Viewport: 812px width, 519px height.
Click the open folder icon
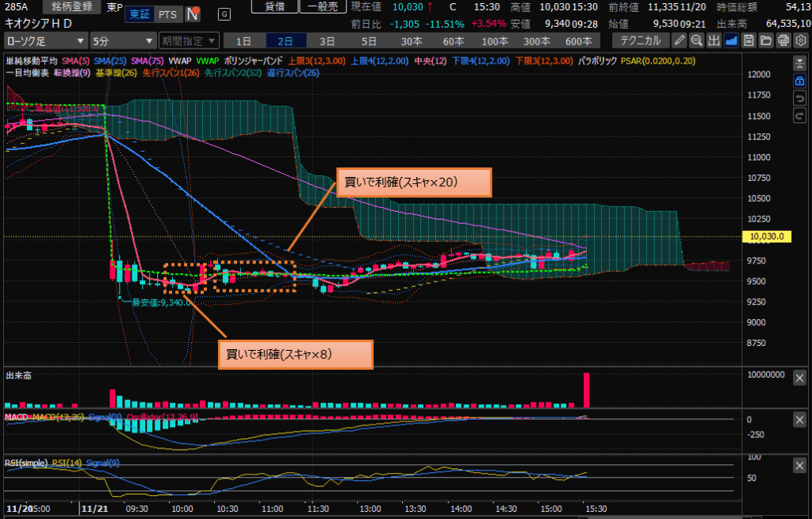[x=766, y=40]
